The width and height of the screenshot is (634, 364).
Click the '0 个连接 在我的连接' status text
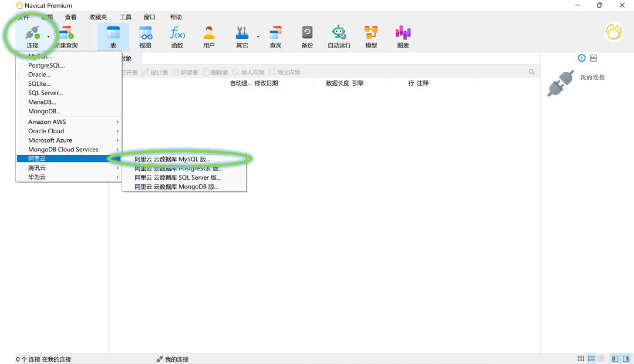click(x=43, y=359)
